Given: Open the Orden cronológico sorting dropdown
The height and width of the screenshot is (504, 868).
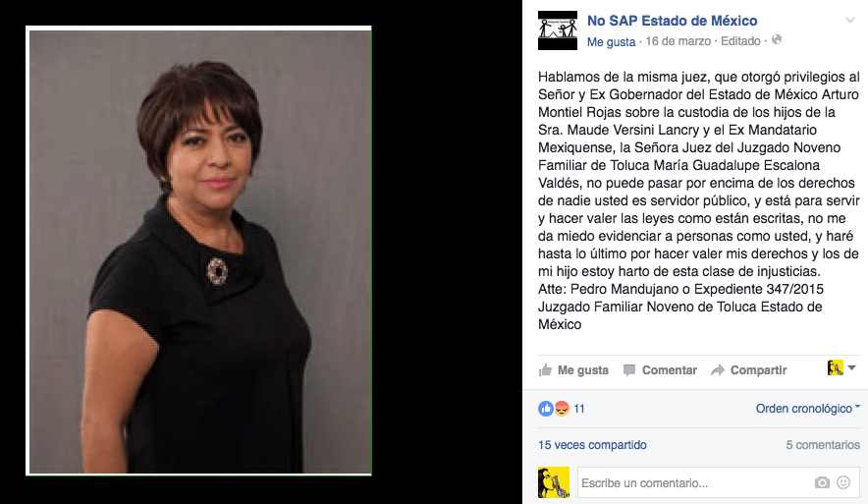Looking at the screenshot, I should [x=808, y=408].
